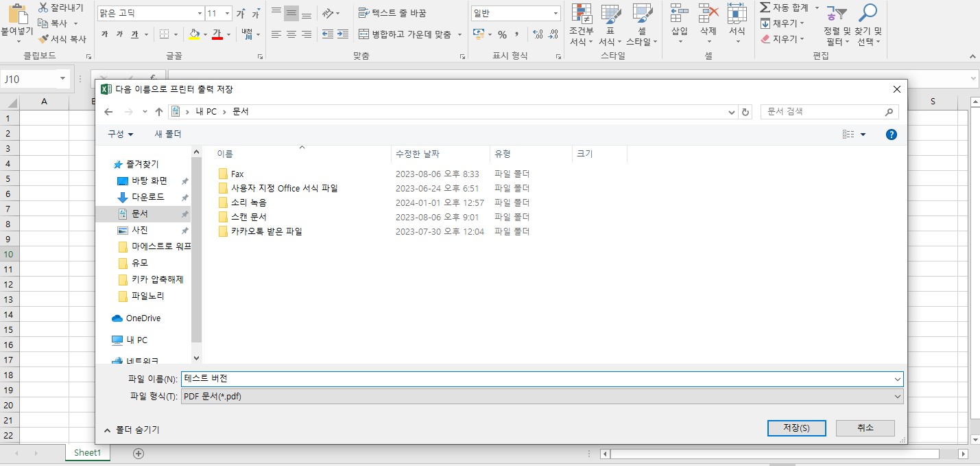Screen dimensions: 980x466
Task: Open the number format dropdown showing 일반
Action: (514, 12)
